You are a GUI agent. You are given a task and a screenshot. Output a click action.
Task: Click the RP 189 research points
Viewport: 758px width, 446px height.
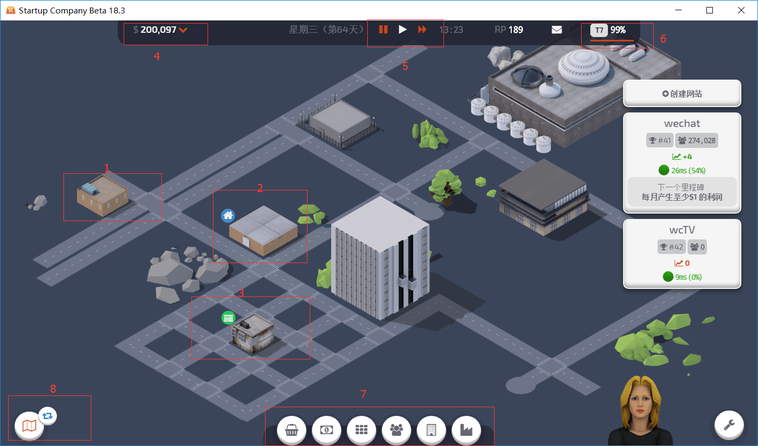pos(509,30)
